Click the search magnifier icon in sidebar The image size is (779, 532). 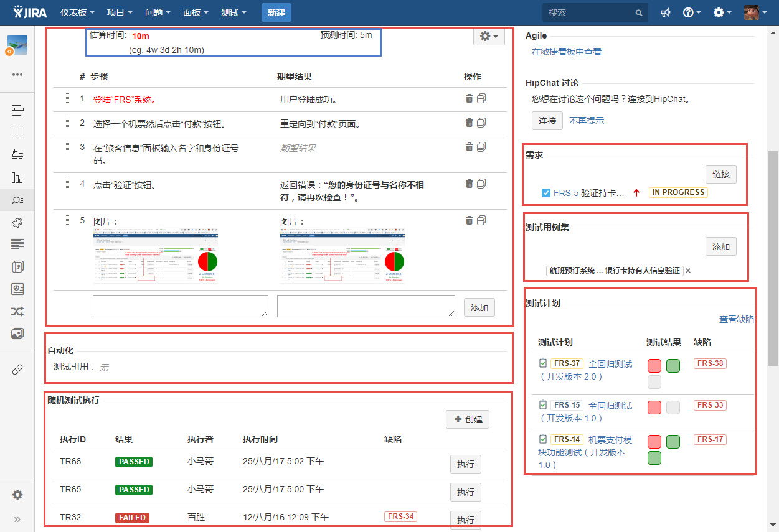pos(17,200)
